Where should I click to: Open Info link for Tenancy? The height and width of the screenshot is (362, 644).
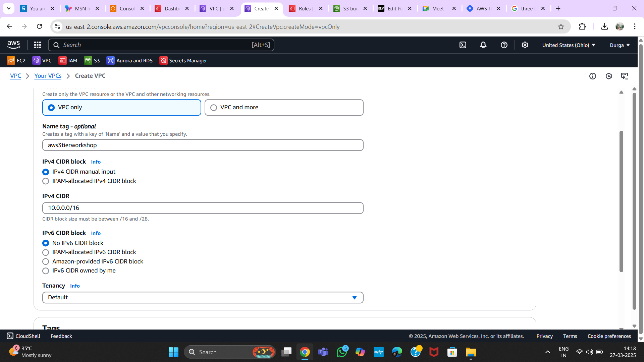click(x=75, y=286)
